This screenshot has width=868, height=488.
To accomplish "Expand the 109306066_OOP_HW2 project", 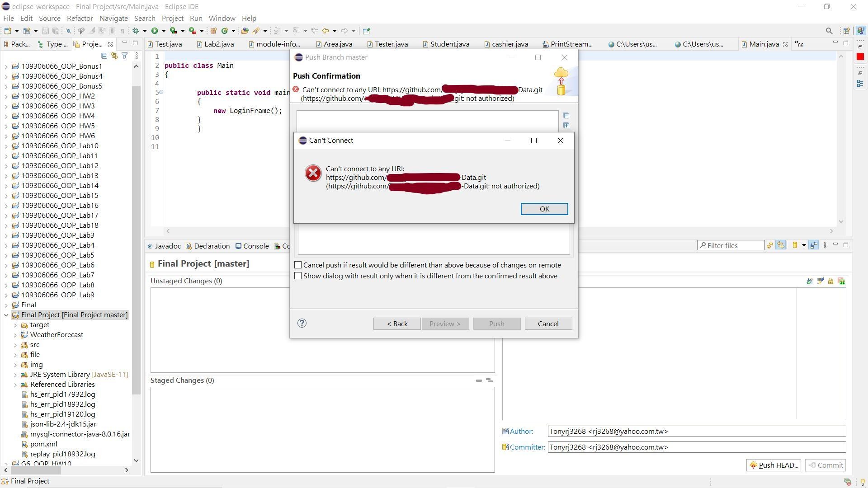I will [x=6, y=96].
